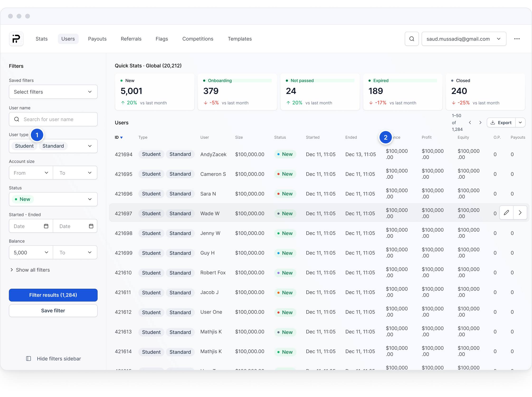Switch to Competitions tab
The height and width of the screenshot is (397, 532).
click(x=198, y=39)
